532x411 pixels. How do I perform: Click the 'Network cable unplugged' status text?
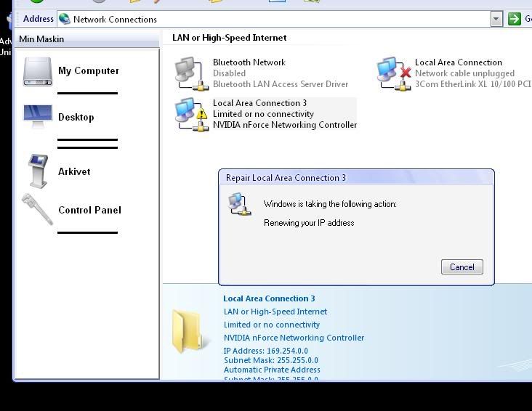pyautogui.click(x=465, y=73)
